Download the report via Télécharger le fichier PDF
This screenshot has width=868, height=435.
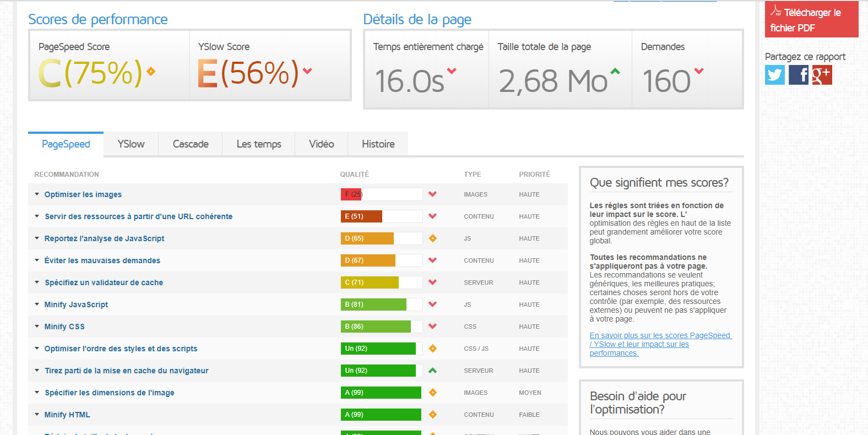[x=812, y=19]
